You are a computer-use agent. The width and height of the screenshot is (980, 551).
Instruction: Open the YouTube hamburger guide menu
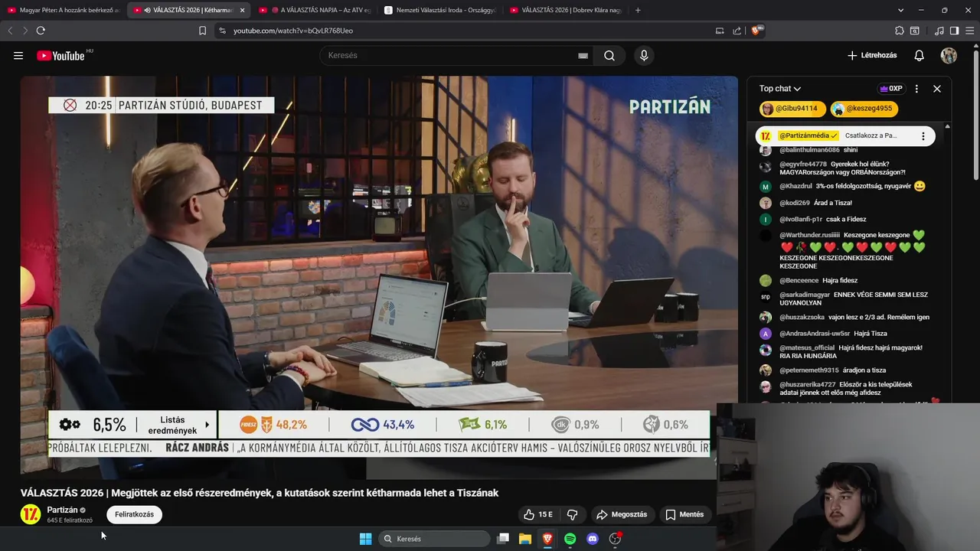click(x=18, y=55)
